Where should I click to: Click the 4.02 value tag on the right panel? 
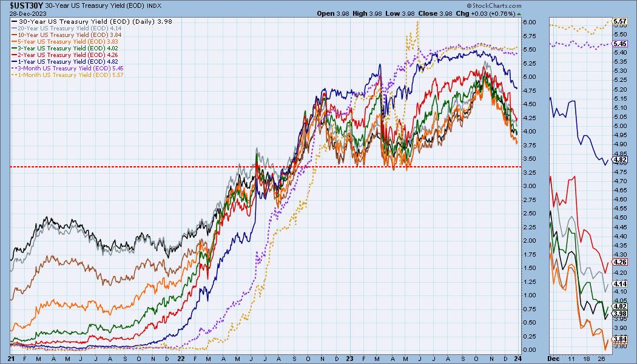[620, 306]
